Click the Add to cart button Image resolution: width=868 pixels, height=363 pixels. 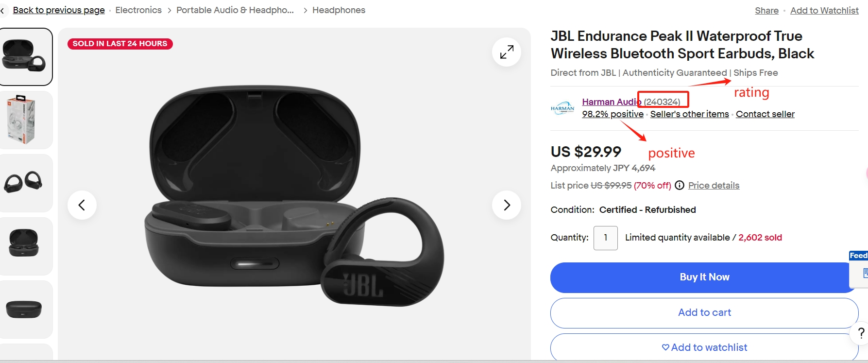[704, 313]
